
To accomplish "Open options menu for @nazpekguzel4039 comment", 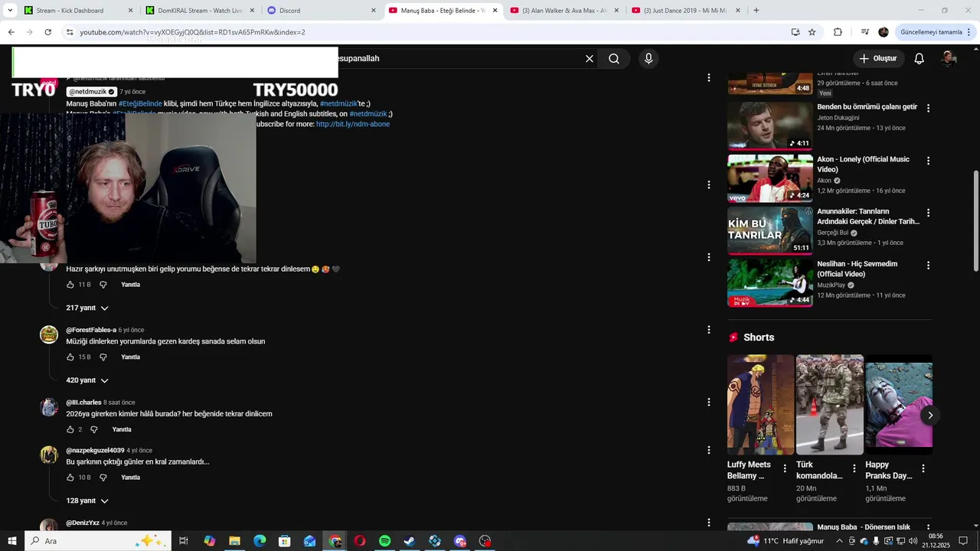I will tap(708, 450).
